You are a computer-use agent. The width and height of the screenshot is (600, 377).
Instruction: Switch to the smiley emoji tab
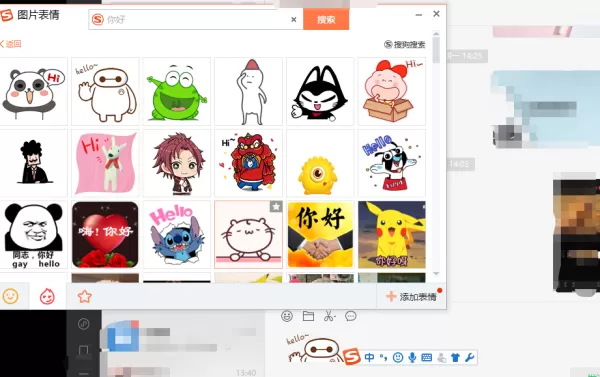[x=10, y=296]
